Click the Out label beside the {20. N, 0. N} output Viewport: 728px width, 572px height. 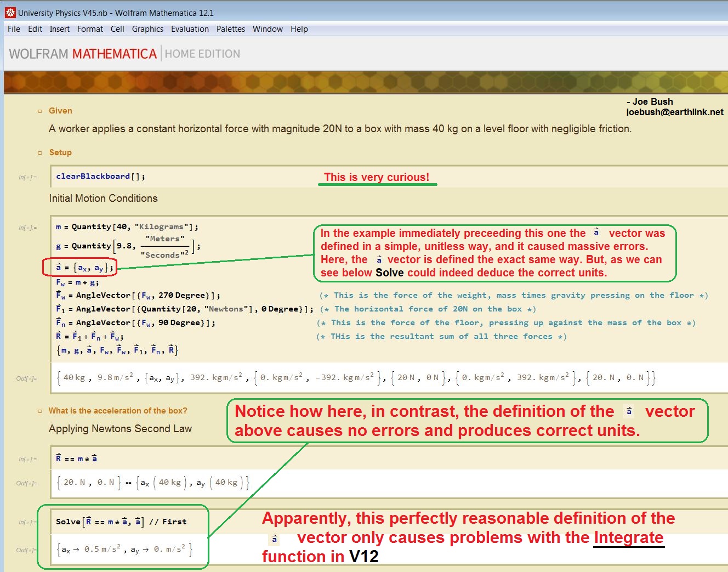(26, 484)
